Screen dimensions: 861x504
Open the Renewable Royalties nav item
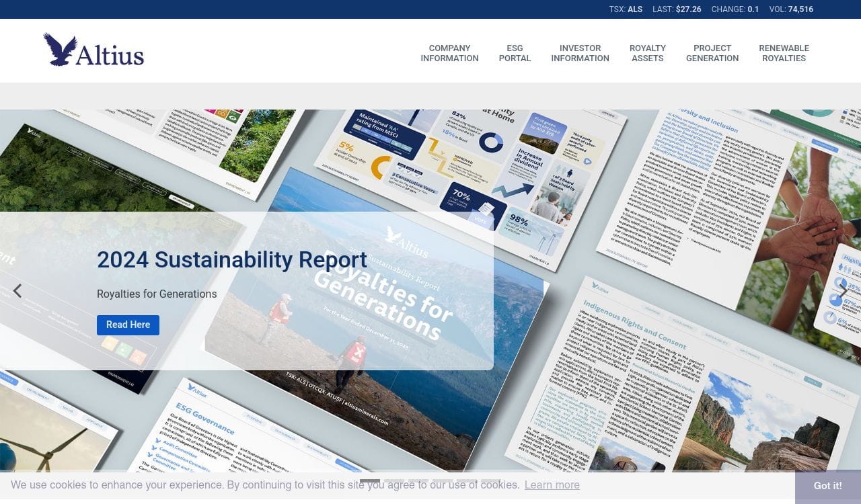coord(784,53)
